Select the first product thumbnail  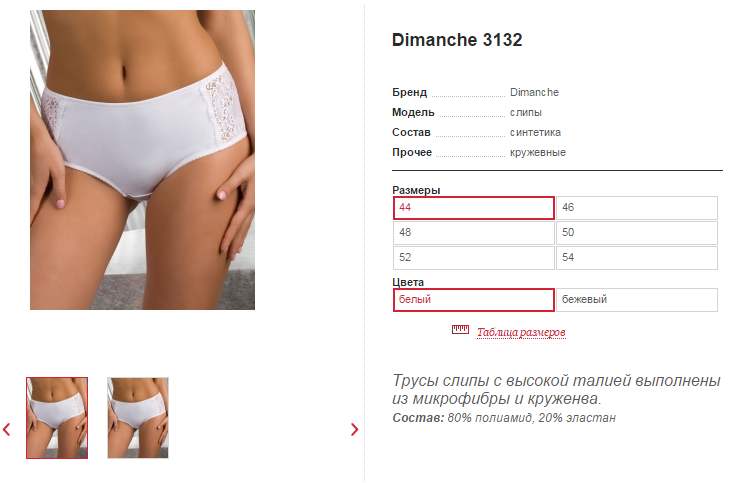[x=57, y=418]
